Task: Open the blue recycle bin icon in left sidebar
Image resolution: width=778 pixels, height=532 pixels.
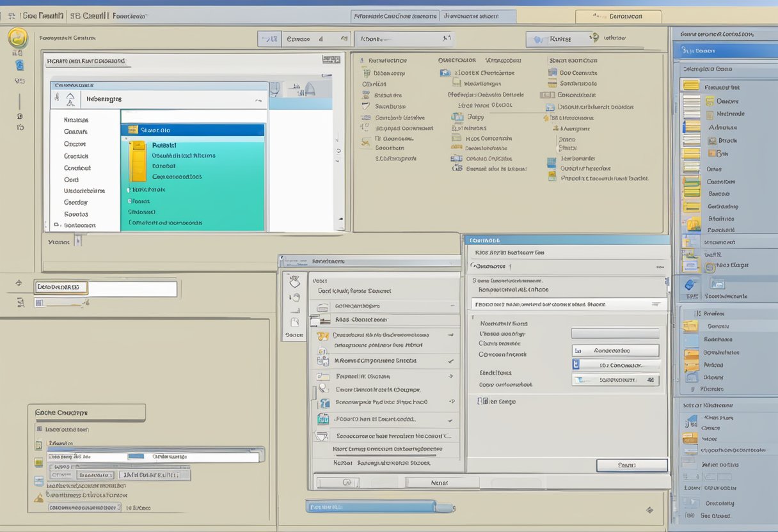Action: [x=19, y=63]
